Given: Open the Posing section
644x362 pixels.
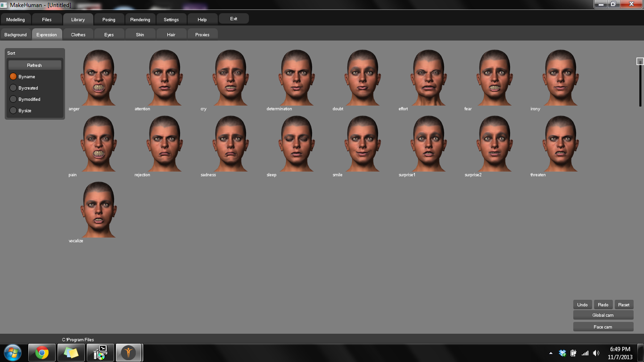Looking at the screenshot, I should tap(108, 19).
